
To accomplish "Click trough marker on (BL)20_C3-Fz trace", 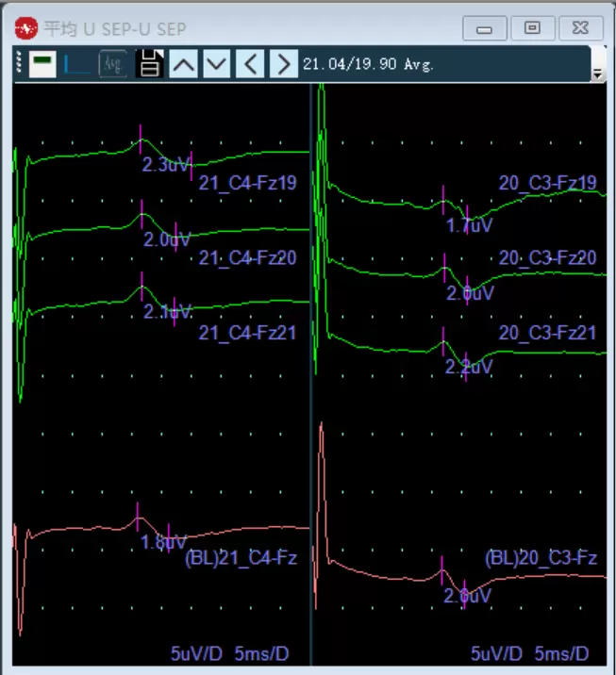I will (464, 595).
